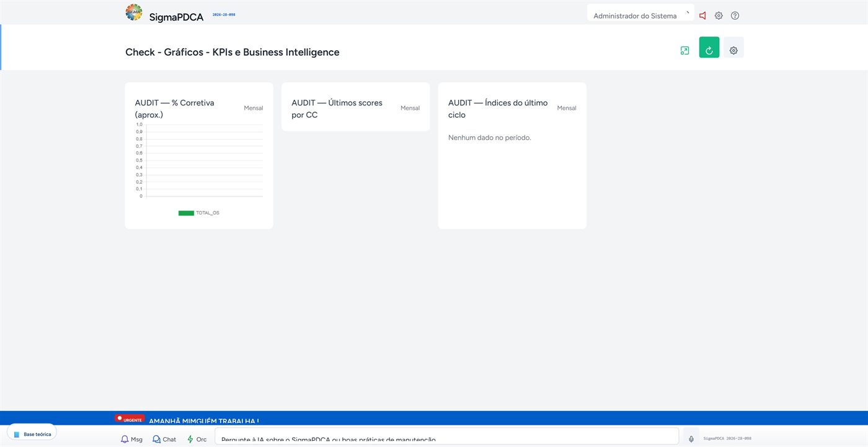
Task: Open the Administrador do Sistema dropdown
Action: (640, 12)
